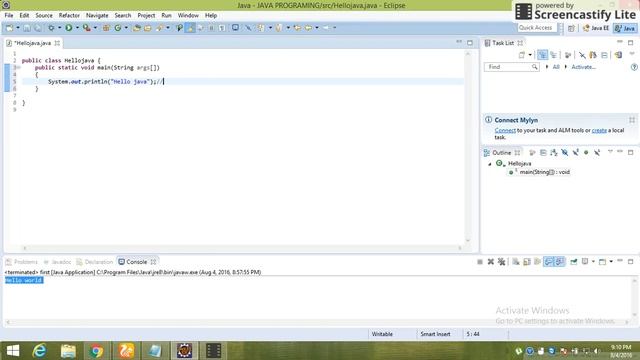Click the New Java Class green C icon
Screen dimensions: 640x360
pos(118,28)
